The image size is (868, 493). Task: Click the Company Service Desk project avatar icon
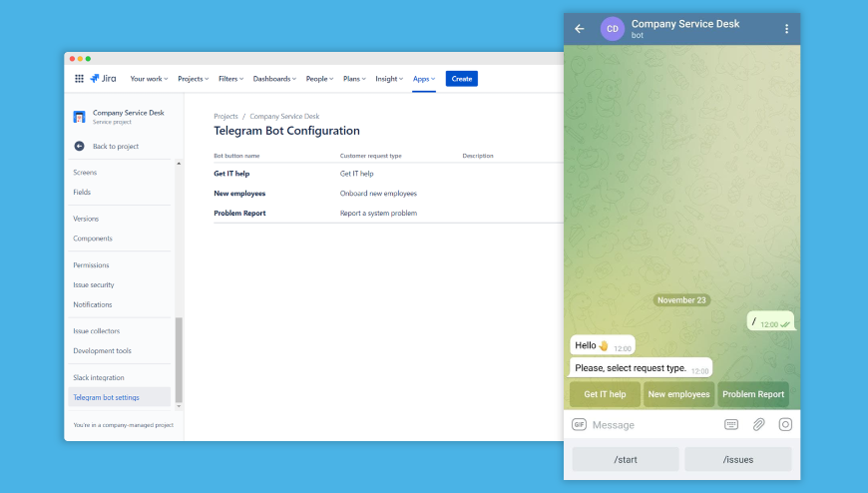79,117
